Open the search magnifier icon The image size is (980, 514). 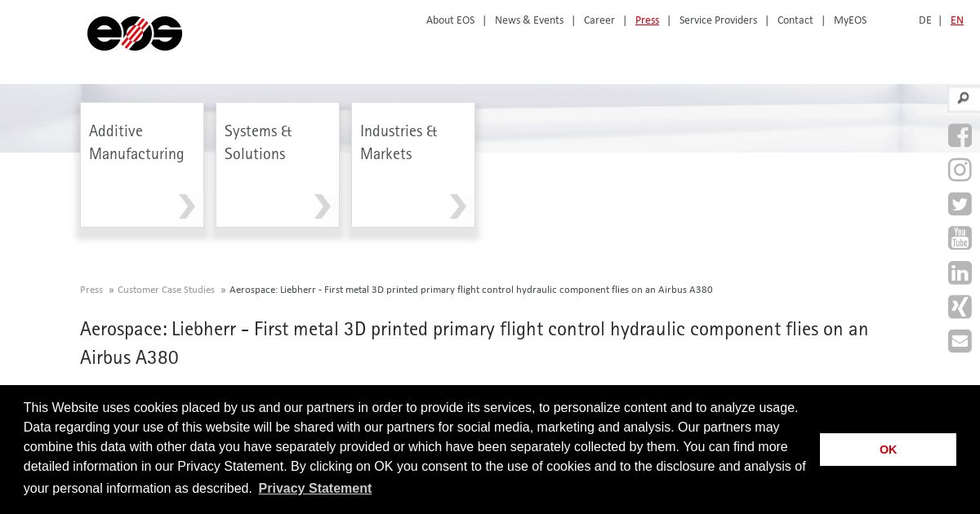(964, 99)
